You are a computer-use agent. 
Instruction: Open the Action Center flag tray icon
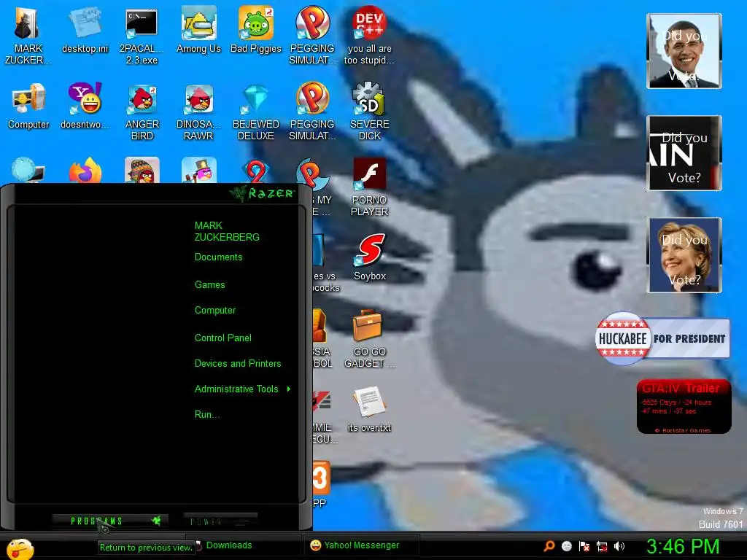(x=584, y=546)
